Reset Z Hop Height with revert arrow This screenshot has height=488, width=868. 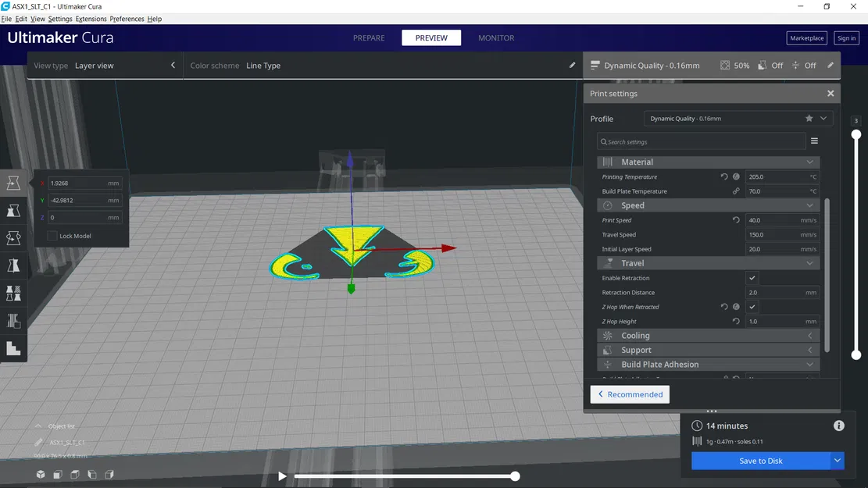click(736, 321)
